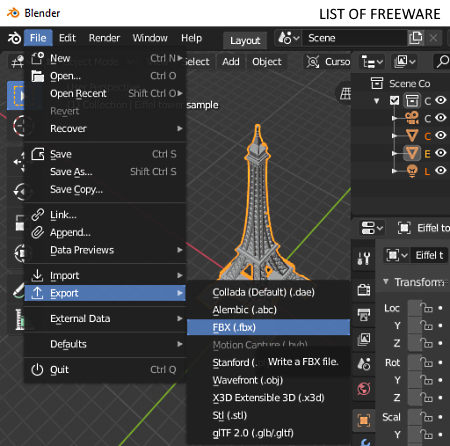450x446 pixels.
Task: Expand the Recover submenu
Action: [x=105, y=129]
